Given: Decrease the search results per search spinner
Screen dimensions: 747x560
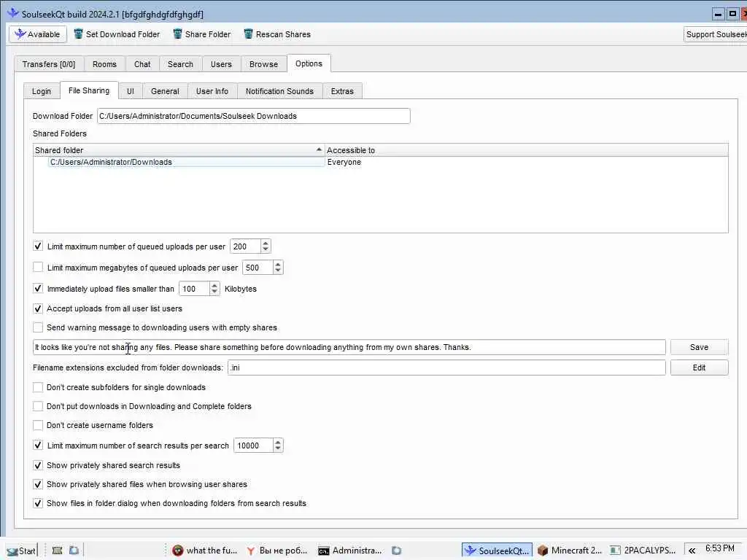Looking at the screenshot, I should (278, 449).
